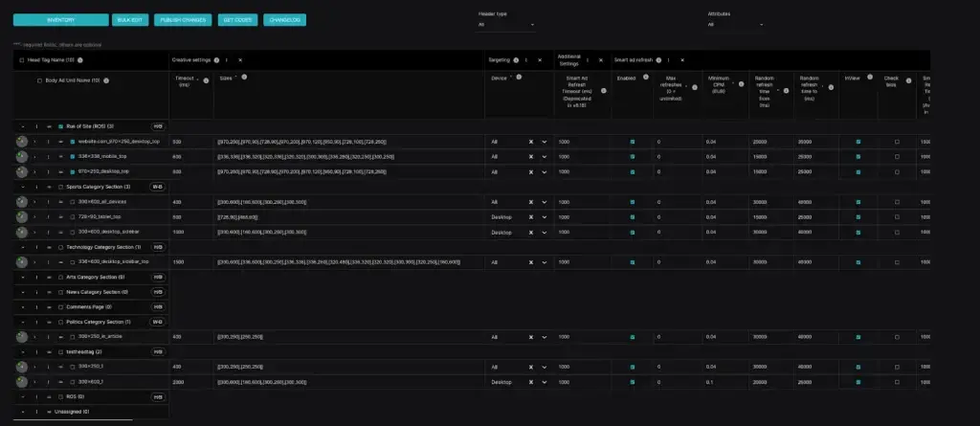
Task: Open the Changelog view
Action: click(284, 19)
